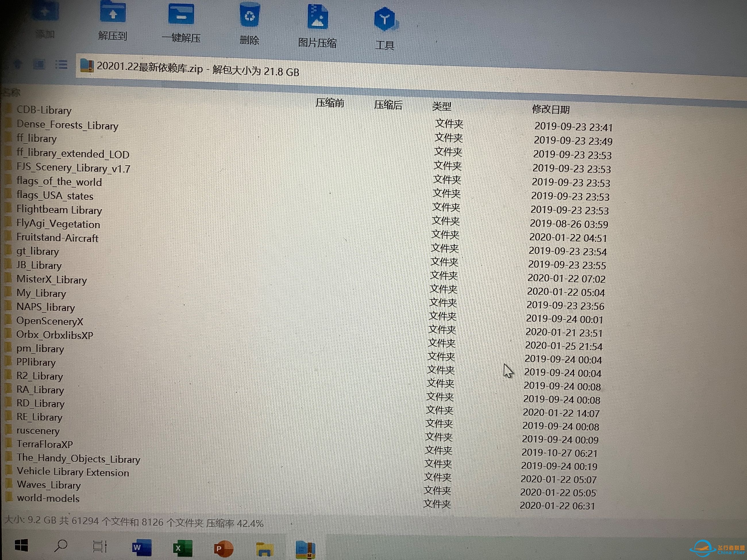Select the Vehicle Library Extension folder

[73, 472]
